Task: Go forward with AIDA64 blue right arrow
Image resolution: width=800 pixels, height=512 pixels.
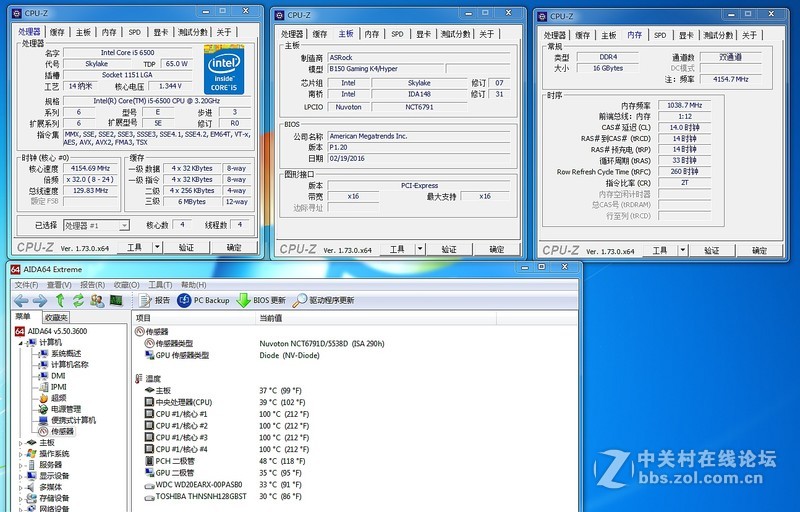Action: point(40,301)
